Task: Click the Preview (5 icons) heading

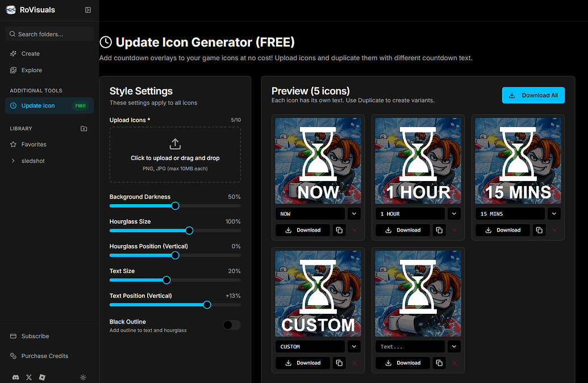Action: (311, 91)
